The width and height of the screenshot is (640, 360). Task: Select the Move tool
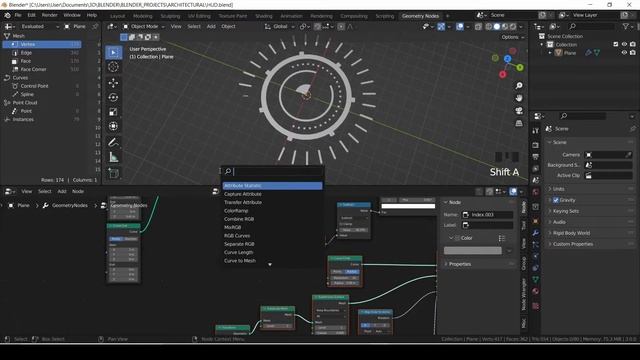[x=113, y=83]
